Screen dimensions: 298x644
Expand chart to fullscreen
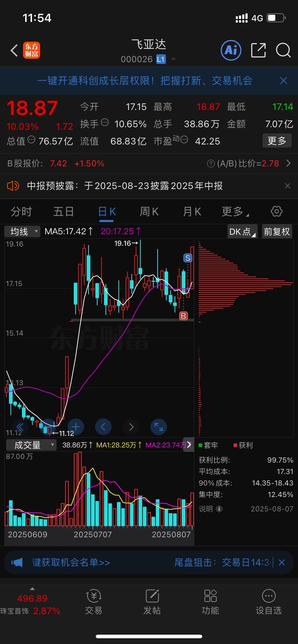point(159,427)
